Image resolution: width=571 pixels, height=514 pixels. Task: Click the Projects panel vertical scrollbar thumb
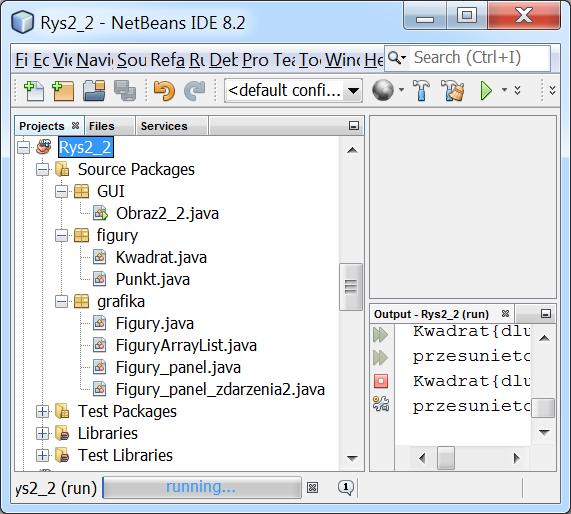pos(351,287)
